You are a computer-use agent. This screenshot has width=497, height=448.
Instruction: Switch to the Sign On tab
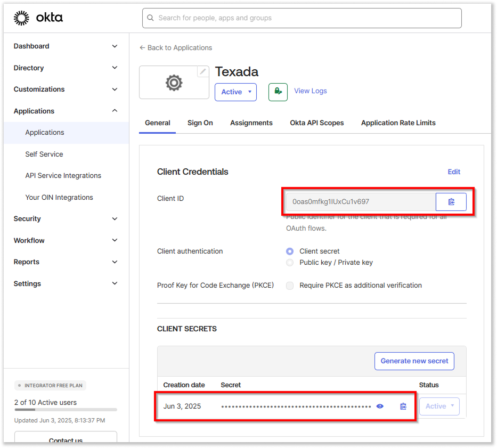(x=200, y=123)
